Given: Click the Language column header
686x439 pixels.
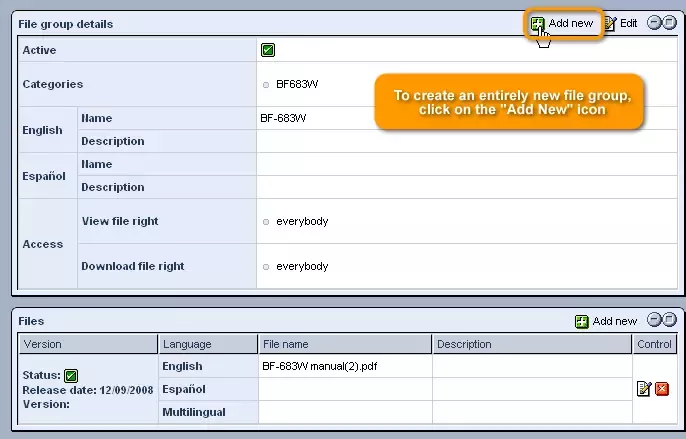Looking at the screenshot, I should coord(187,344).
